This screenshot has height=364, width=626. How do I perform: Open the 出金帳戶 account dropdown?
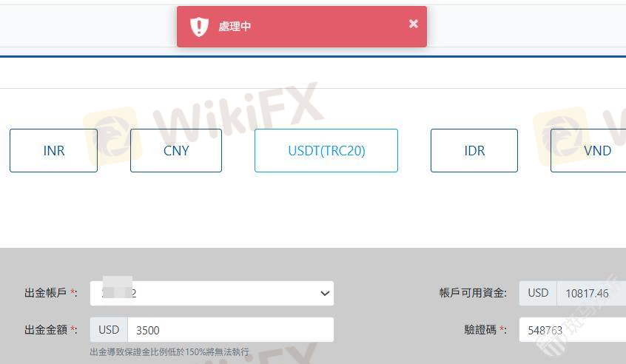point(212,294)
